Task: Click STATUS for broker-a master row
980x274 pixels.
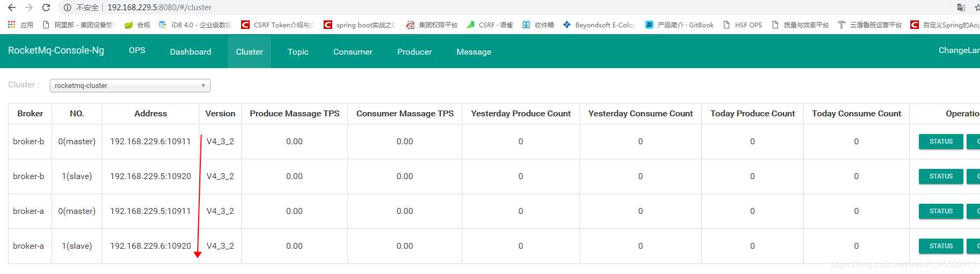Action: [x=941, y=211]
